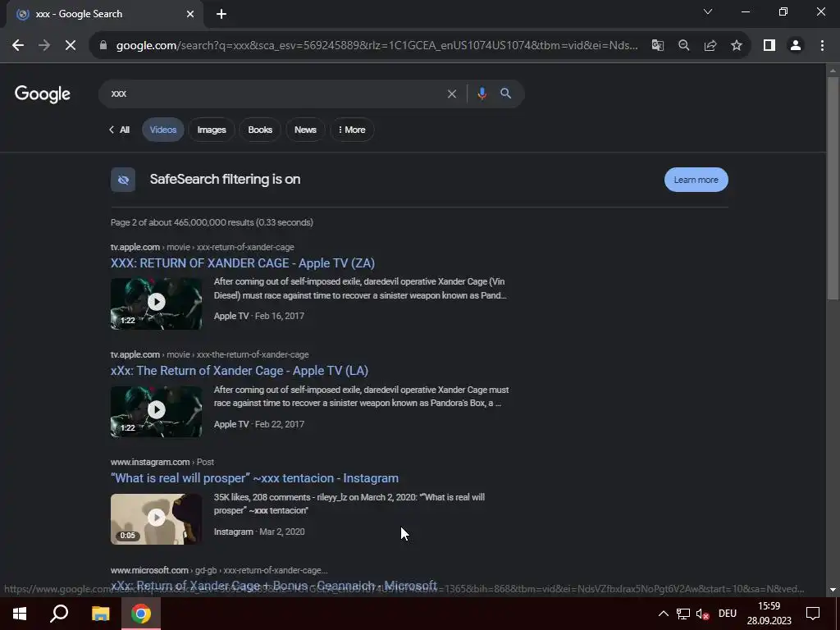Click tv.apple.com breadcrumb of first result
Screen dimensions: 840x630
(x=135, y=247)
